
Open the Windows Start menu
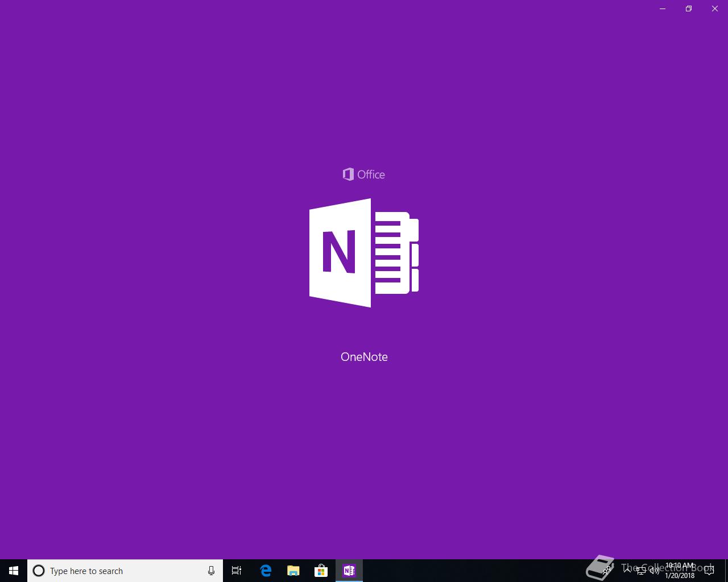14,571
